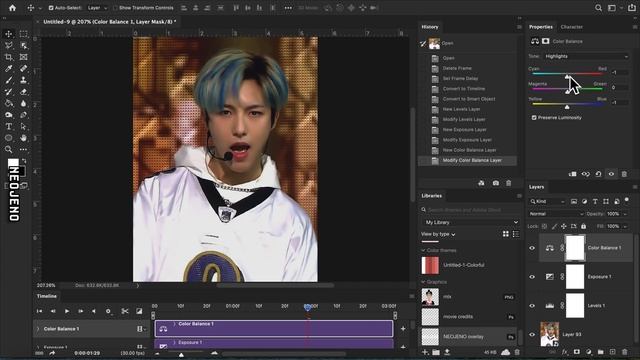Split at playhead scissors icon
The height and width of the screenshot is (360, 640).
click(x=125, y=311)
